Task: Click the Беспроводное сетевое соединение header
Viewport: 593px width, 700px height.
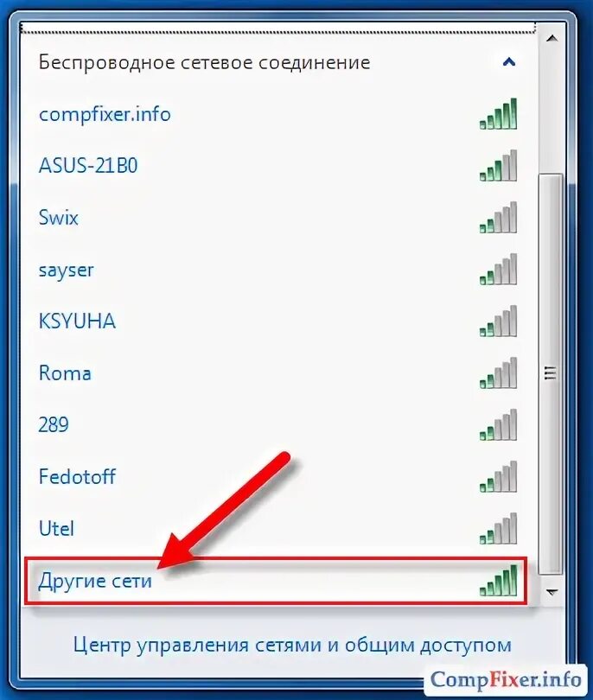Action: 204,62
